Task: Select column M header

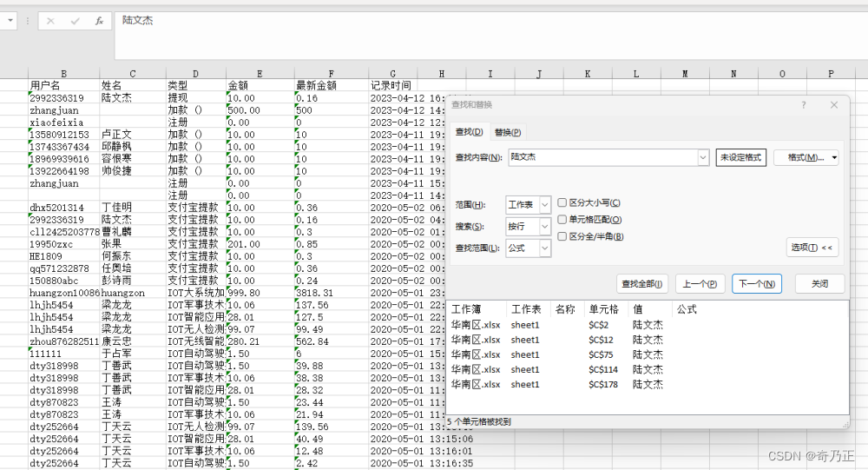Action: click(x=685, y=74)
